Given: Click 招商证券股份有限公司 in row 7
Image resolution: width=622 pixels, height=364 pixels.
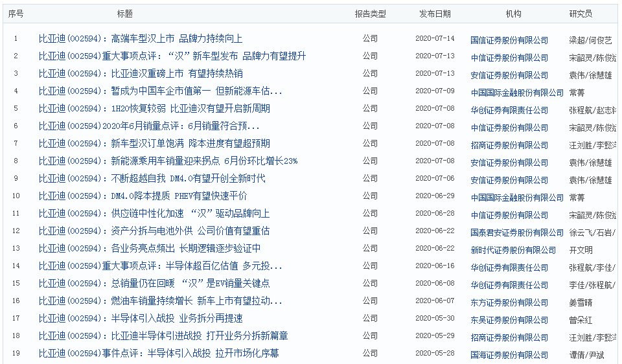Looking at the screenshot, I should 509,144.
